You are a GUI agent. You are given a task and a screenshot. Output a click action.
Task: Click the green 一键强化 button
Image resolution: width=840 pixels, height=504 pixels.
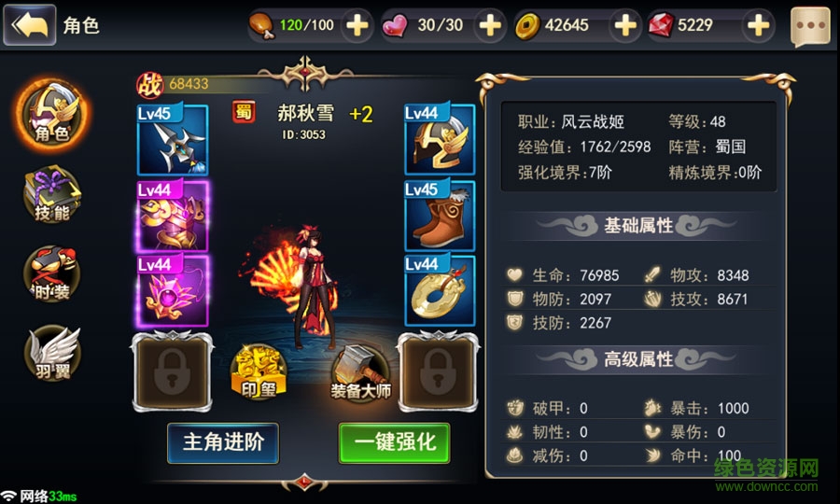click(394, 442)
